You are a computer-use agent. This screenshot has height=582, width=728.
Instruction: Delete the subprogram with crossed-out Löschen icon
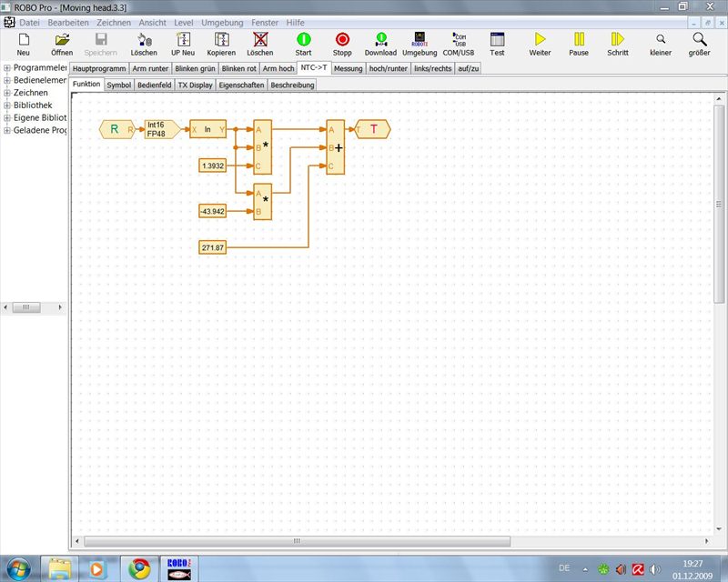tap(260, 45)
